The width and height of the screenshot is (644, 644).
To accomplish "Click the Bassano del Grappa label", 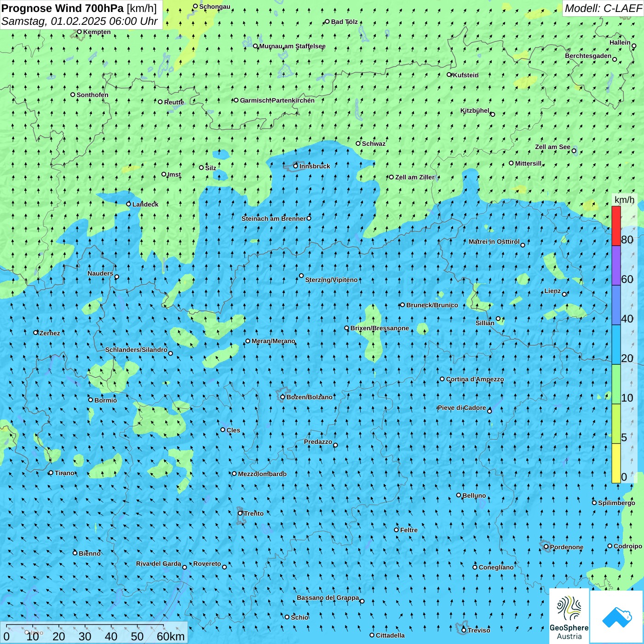I will (x=328, y=598).
